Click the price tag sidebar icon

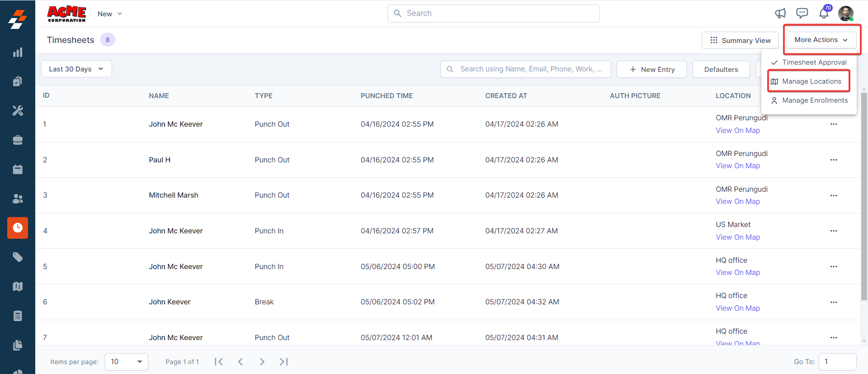click(18, 257)
